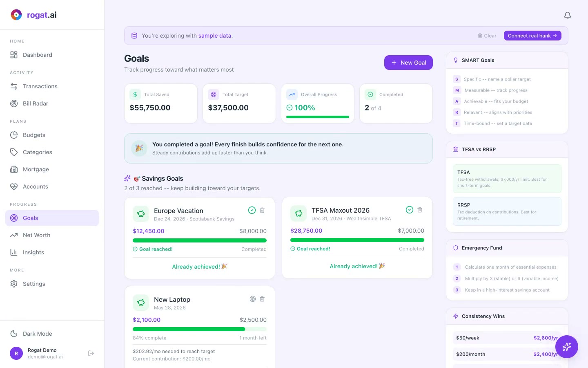The image size is (588, 368).
Task: Open the notification bell
Action: (567, 15)
